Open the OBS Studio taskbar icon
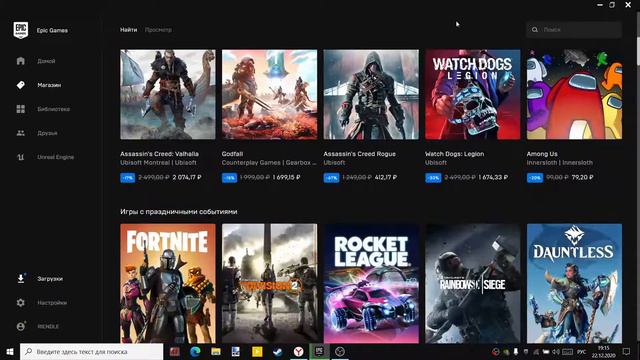Image resolution: width=640 pixels, height=360 pixels. [x=340, y=351]
